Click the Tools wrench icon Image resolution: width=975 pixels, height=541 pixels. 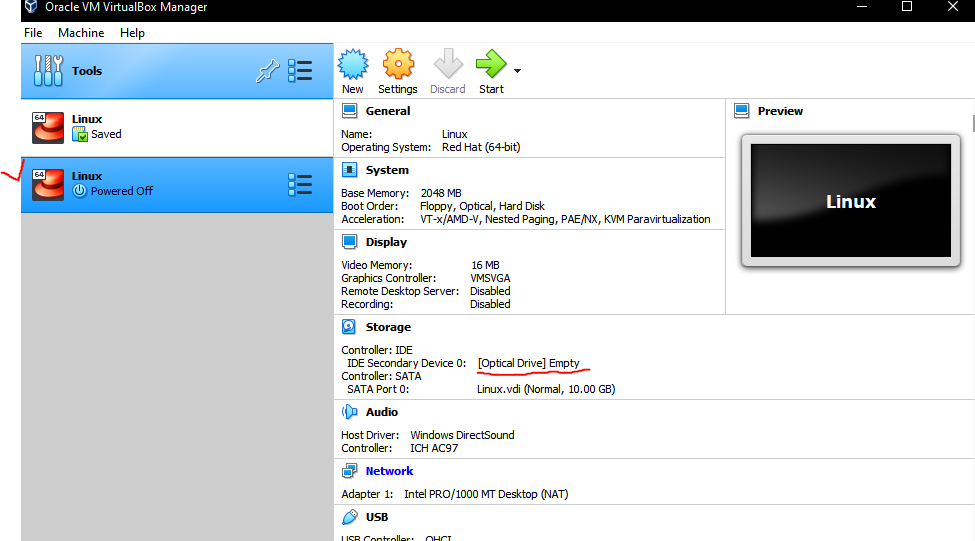(48, 70)
